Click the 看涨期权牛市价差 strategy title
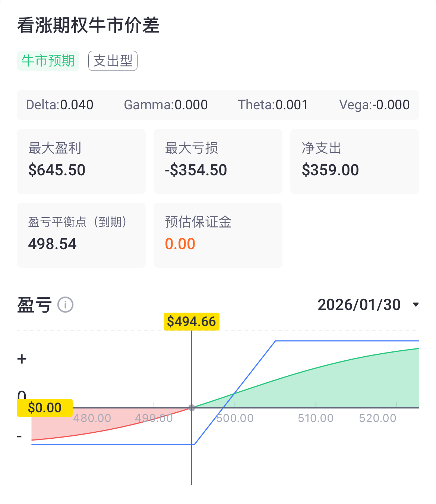 (88, 25)
